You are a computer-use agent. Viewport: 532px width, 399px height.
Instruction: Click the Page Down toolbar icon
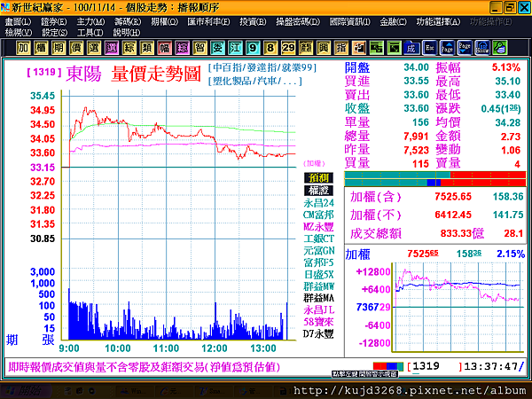click(x=464, y=48)
